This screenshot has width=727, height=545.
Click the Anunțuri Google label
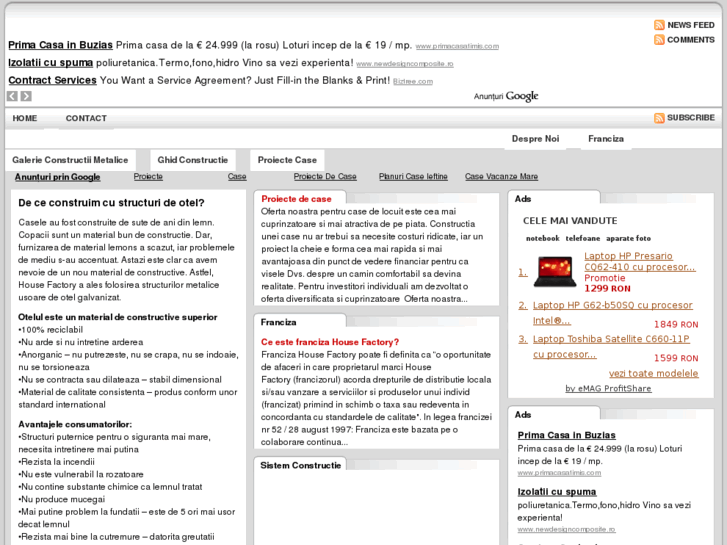506,96
